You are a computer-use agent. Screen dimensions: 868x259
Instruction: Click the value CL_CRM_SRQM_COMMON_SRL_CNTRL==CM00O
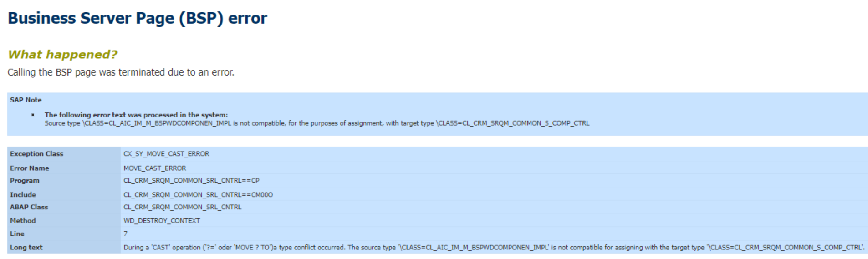pos(198,195)
